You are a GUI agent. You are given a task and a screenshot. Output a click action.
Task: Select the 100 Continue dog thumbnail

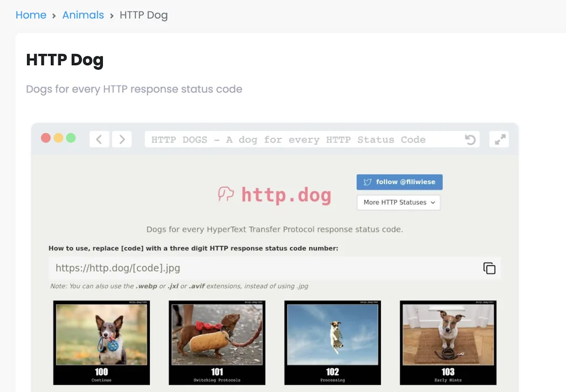101,342
